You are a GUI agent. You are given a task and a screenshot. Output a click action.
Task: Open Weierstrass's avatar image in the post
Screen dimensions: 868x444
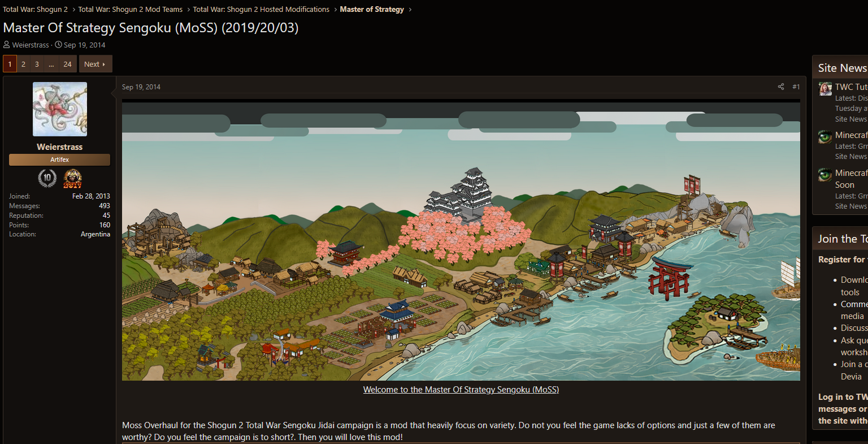pyautogui.click(x=60, y=109)
